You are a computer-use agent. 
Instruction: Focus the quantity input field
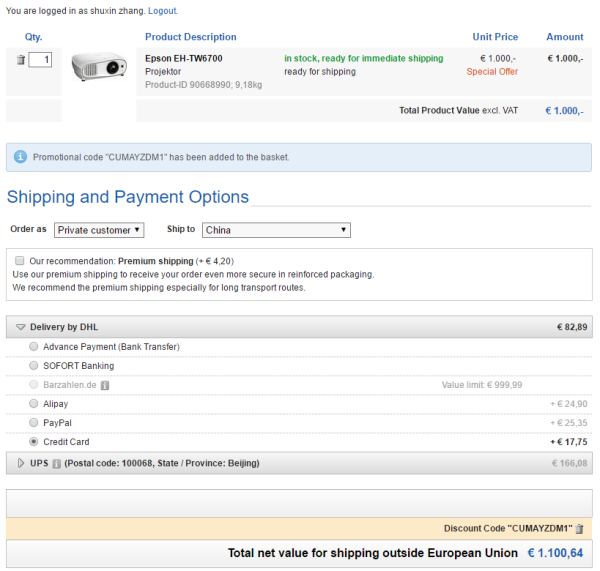pos(40,60)
